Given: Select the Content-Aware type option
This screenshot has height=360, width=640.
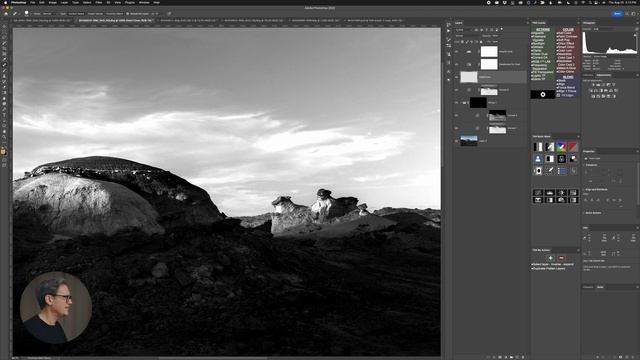Looking at the screenshot, I should pos(76,13).
